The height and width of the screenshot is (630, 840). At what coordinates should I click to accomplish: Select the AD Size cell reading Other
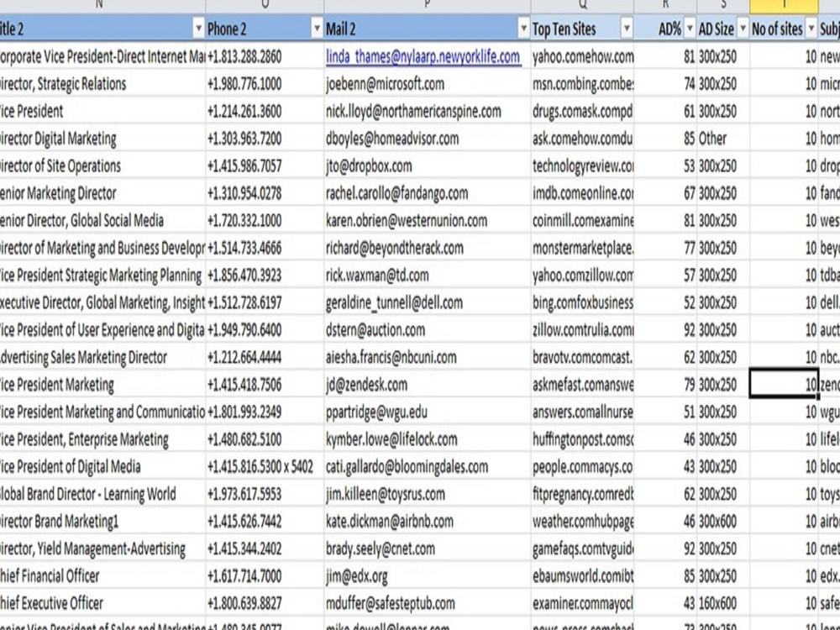722,139
